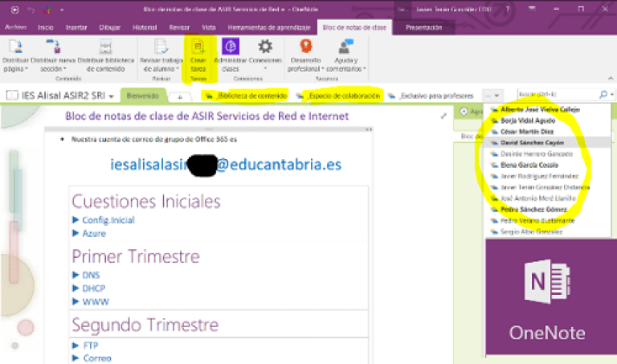The height and width of the screenshot is (364, 617).
Task: Open the Archivo menu
Action: pos(16,27)
